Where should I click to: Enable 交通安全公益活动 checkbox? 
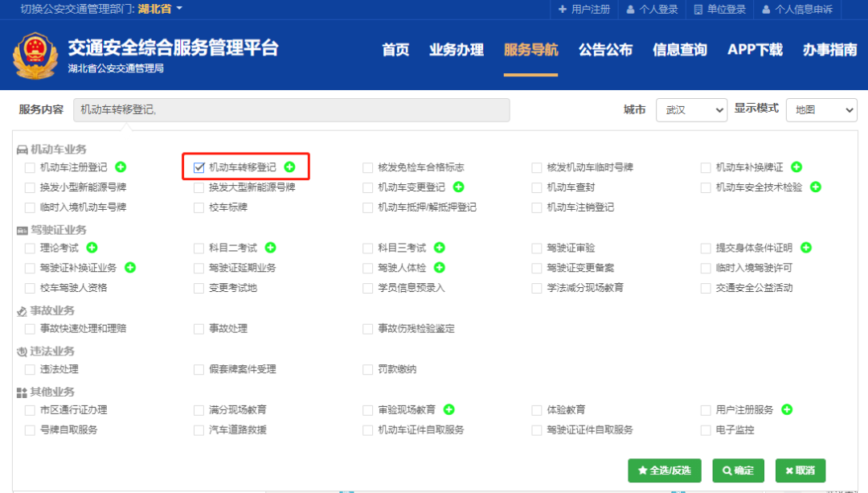click(x=706, y=289)
